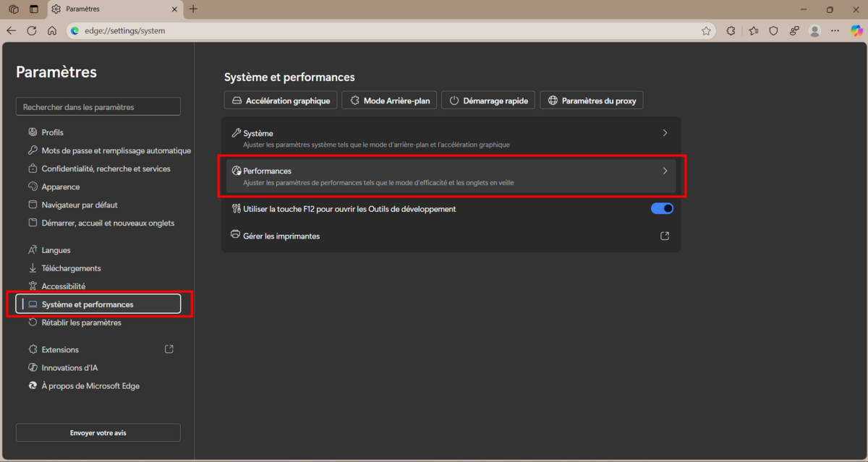
Task: Click the Envoyer votre avis button
Action: (x=98, y=433)
